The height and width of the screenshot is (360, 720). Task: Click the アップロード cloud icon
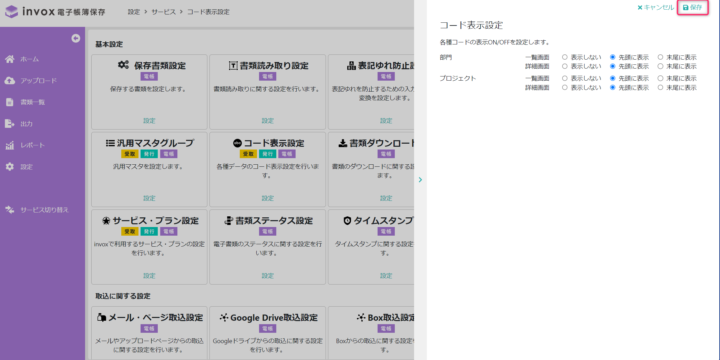coord(10,81)
